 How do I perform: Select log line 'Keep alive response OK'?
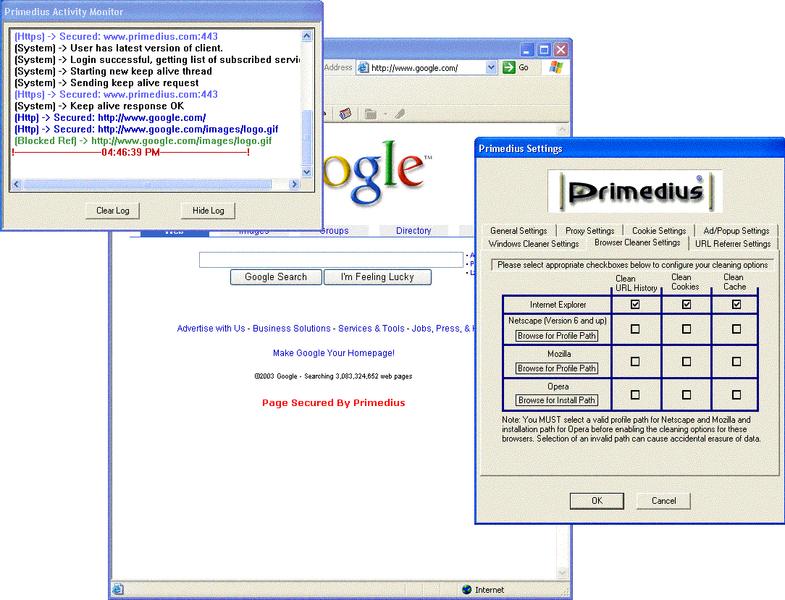99,106
